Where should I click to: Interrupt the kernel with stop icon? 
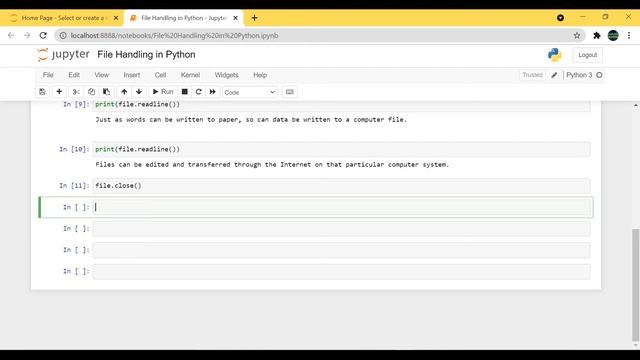pos(184,92)
